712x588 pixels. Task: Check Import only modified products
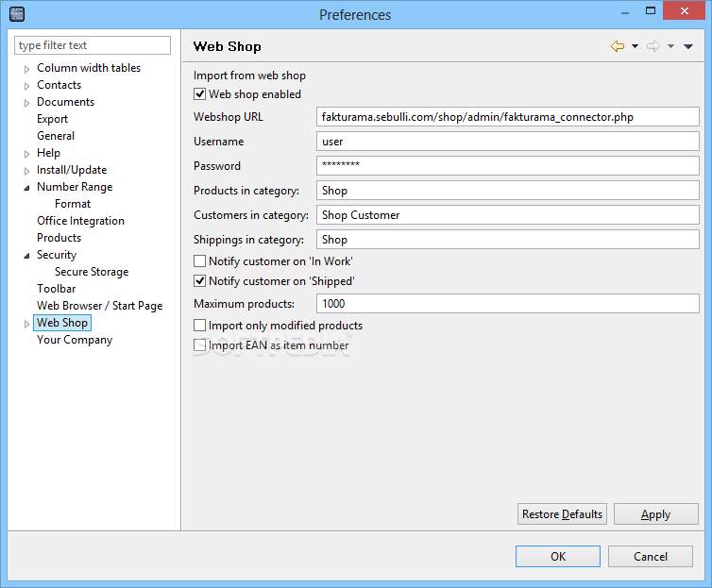(200, 326)
